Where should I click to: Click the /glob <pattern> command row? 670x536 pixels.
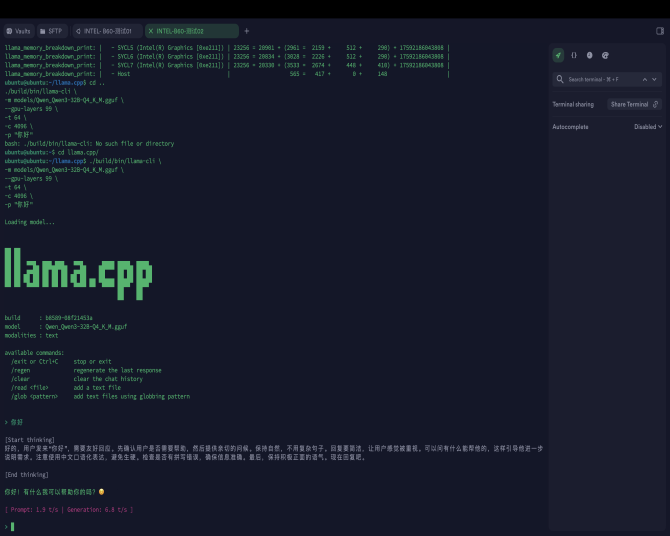(100, 397)
